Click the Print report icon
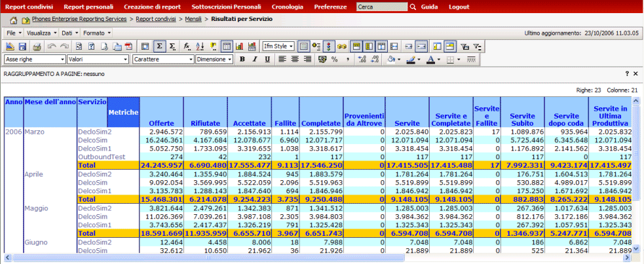This screenshot has width=644, height=264. click(x=37, y=47)
